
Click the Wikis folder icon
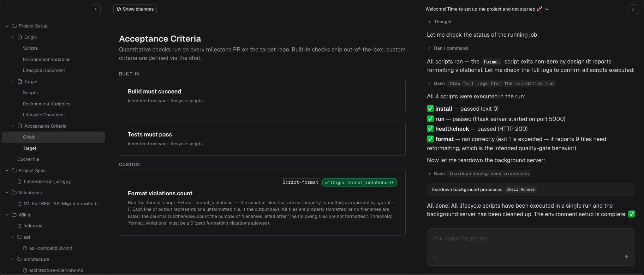click(14, 215)
